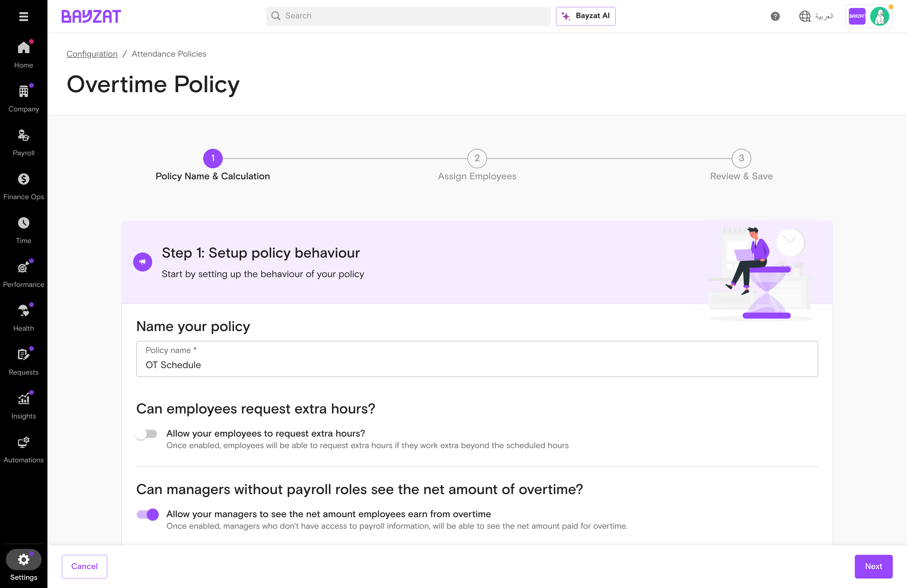This screenshot has height=588, width=907.
Task: Open the Health sidebar icon
Action: 24,311
